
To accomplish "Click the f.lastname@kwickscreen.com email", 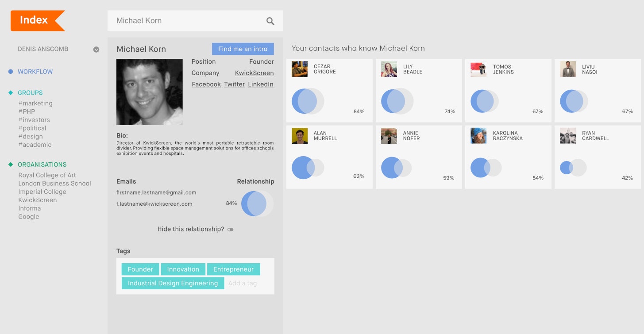I will point(154,204).
